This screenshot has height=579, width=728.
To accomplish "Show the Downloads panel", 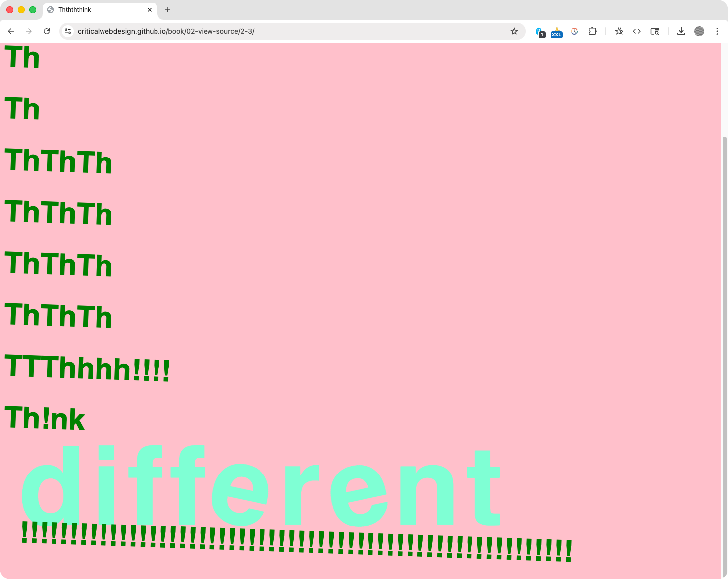I will coord(681,31).
